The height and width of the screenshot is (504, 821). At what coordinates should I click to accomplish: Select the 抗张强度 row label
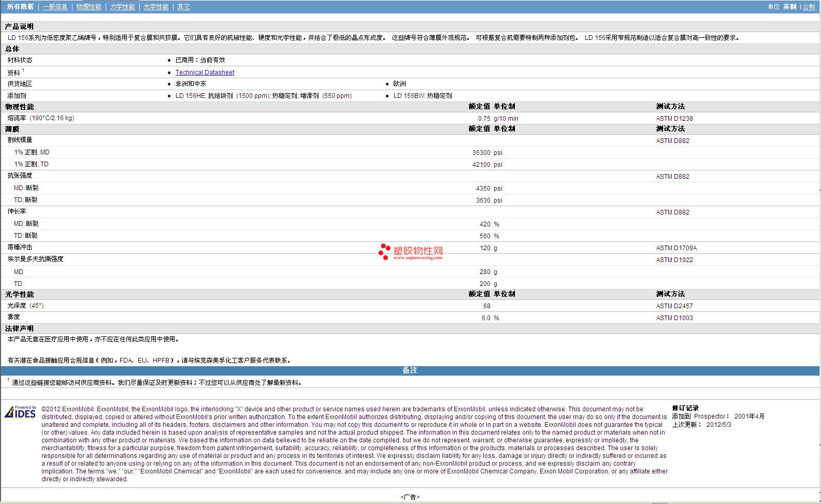[20, 176]
